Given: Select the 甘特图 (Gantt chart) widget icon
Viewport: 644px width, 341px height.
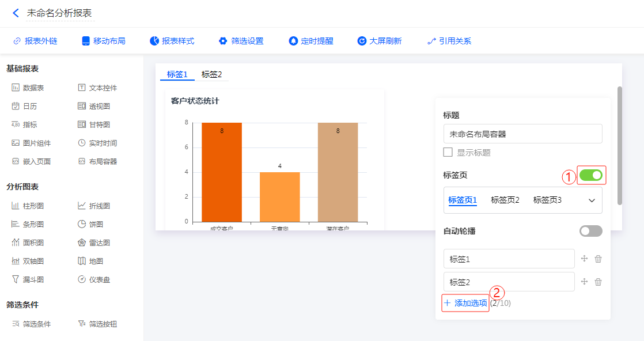Looking at the screenshot, I should (82, 124).
